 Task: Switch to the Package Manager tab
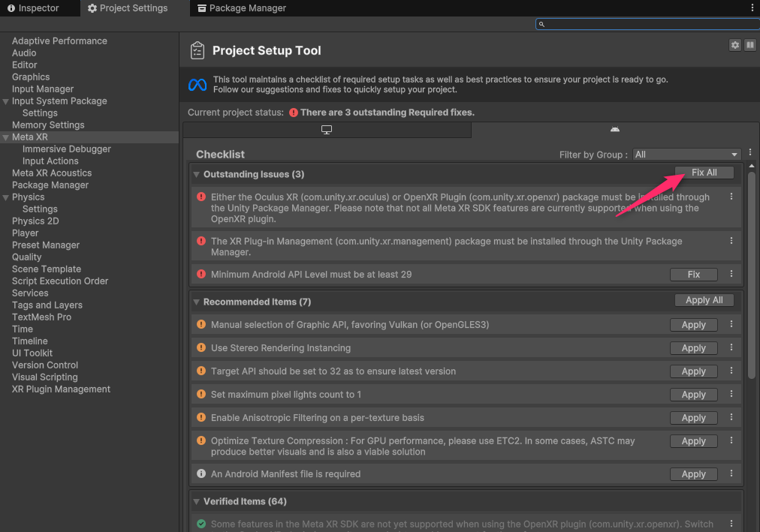point(242,8)
